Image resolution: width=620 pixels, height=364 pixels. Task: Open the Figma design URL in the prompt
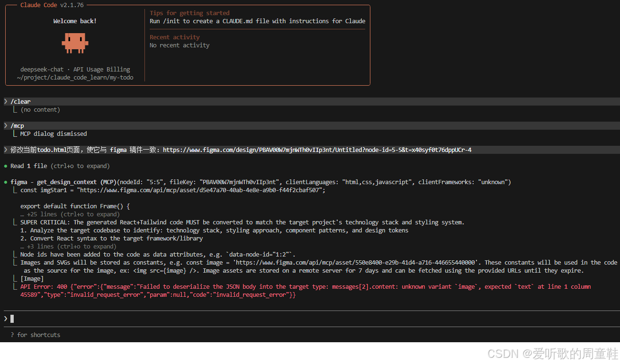point(317,150)
